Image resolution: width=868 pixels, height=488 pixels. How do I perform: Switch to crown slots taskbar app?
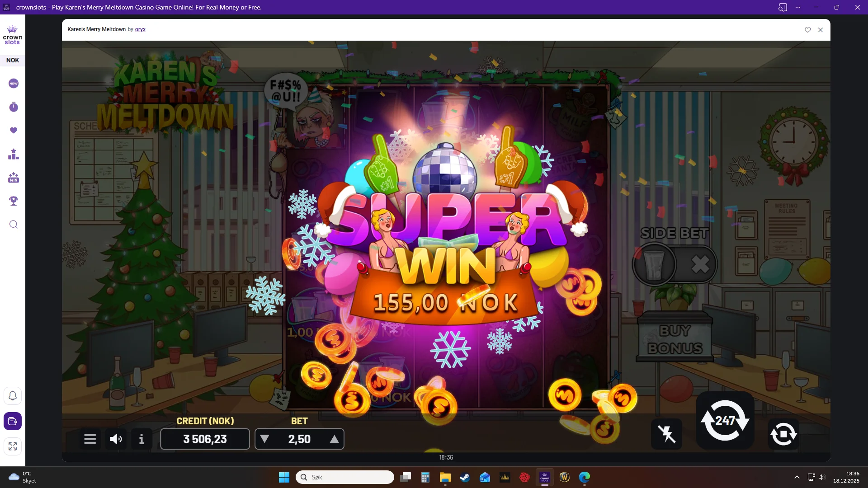(545, 477)
